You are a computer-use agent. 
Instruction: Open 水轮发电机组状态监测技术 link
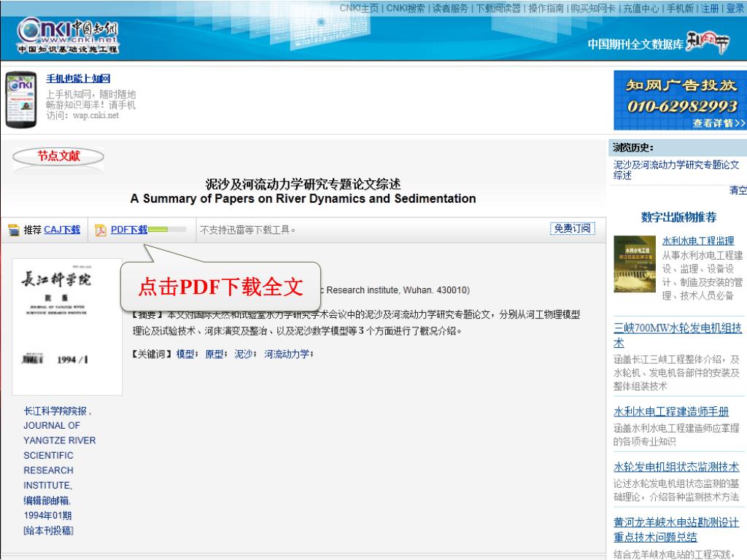coord(676,467)
